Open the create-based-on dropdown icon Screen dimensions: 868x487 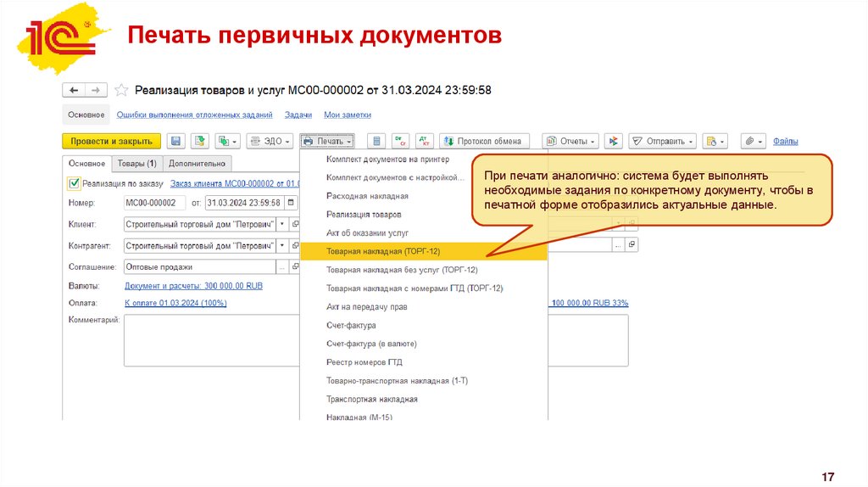[x=227, y=142]
